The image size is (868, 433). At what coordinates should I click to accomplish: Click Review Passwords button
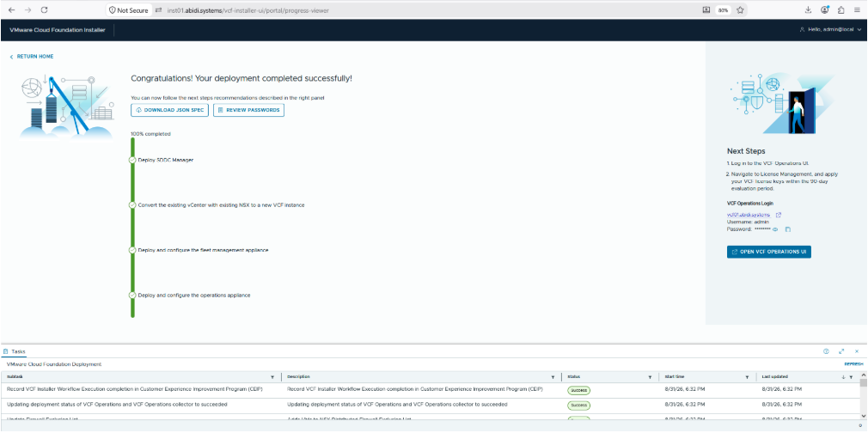tap(248, 110)
